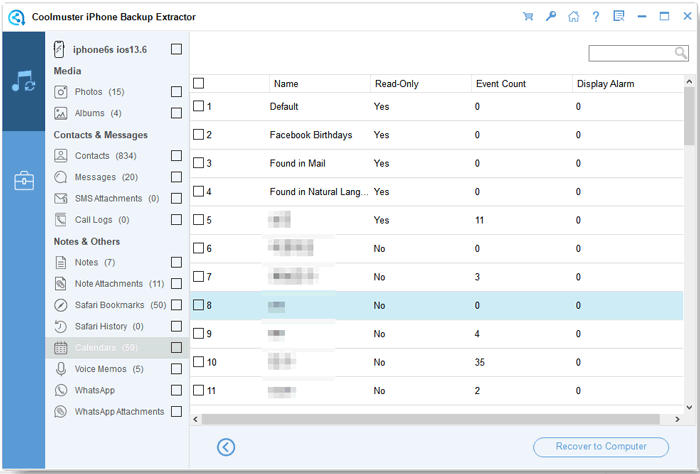700x474 pixels.
Task: Click the Notes page icon
Action: 60,262
